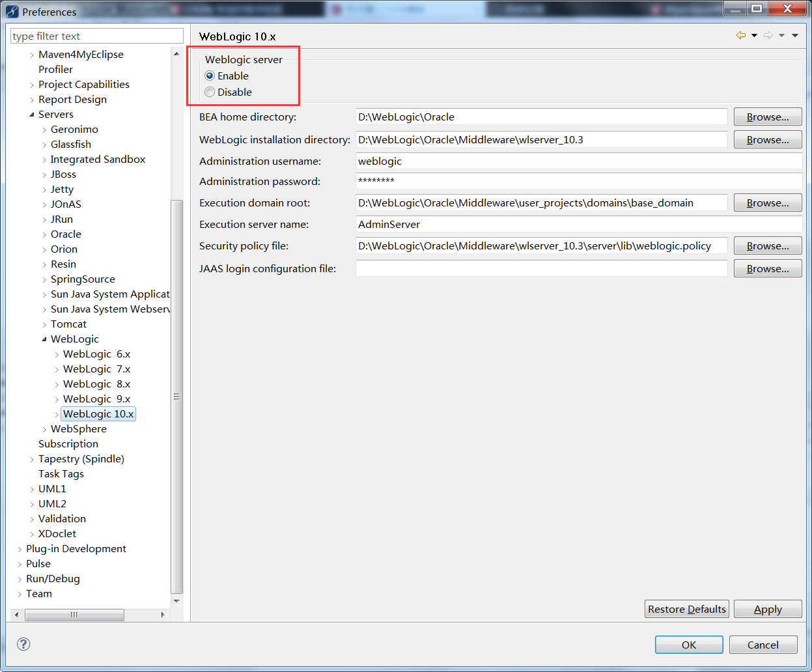The width and height of the screenshot is (812, 672).
Task: Select Oracle server entry
Action: coord(66,234)
